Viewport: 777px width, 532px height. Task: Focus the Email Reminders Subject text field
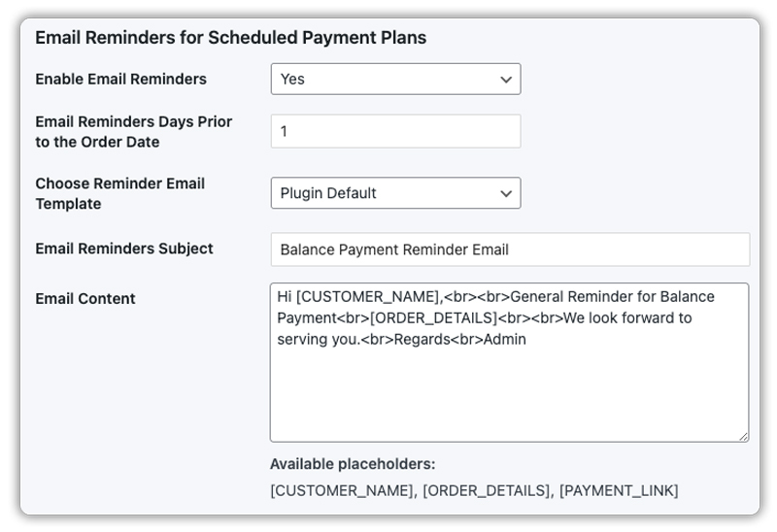point(510,249)
